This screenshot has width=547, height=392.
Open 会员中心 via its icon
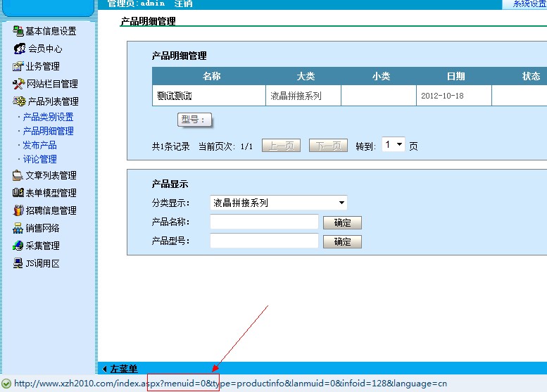coord(20,49)
